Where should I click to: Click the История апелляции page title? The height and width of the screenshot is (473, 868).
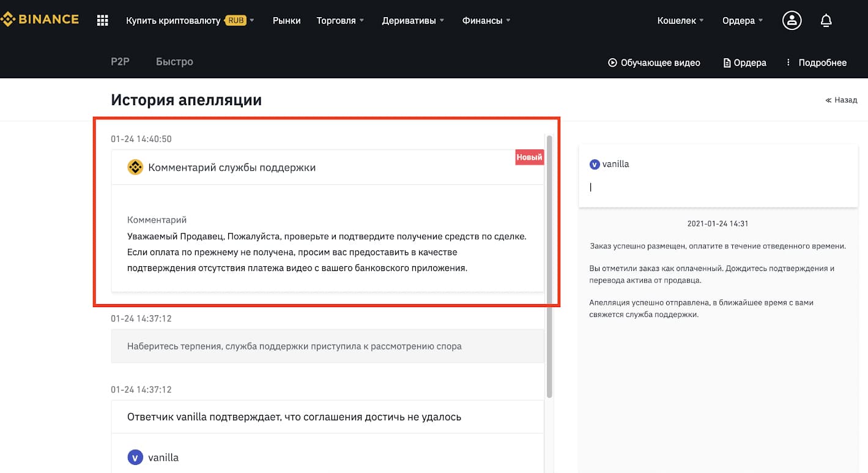pyautogui.click(x=186, y=100)
